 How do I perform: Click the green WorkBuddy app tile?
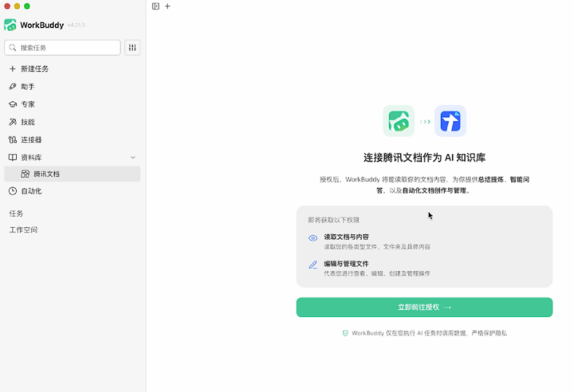point(399,121)
